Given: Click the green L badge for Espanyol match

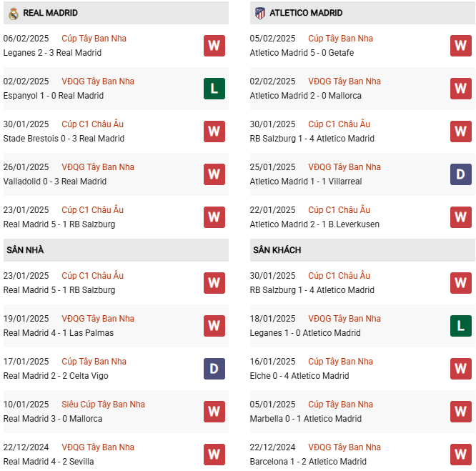Looking at the screenshot, I should pyautogui.click(x=214, y=89).
